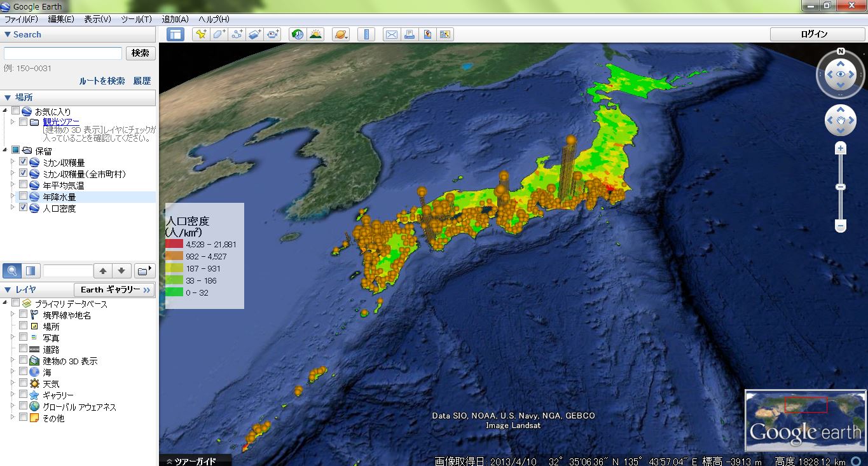Collapse the レイヤ panel header triangle
Viewport: 868px width, 466px height.
click(x=8, y=289)
